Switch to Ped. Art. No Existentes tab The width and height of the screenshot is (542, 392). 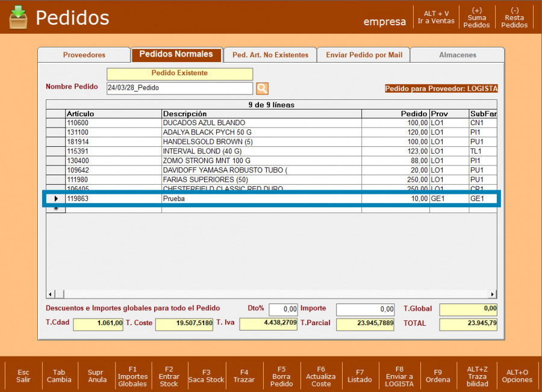[270, 55]
